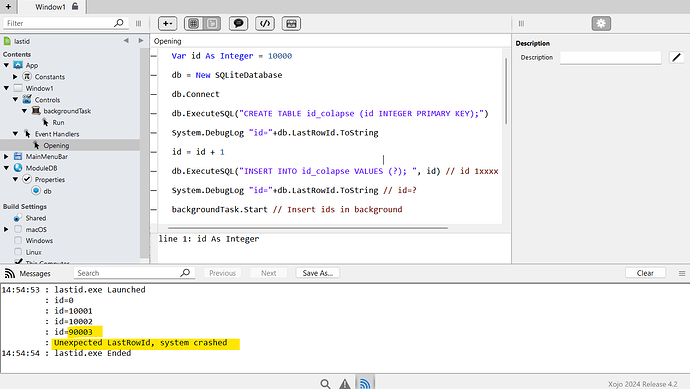Click the description pencil edit icon

[x=676, y=57]
